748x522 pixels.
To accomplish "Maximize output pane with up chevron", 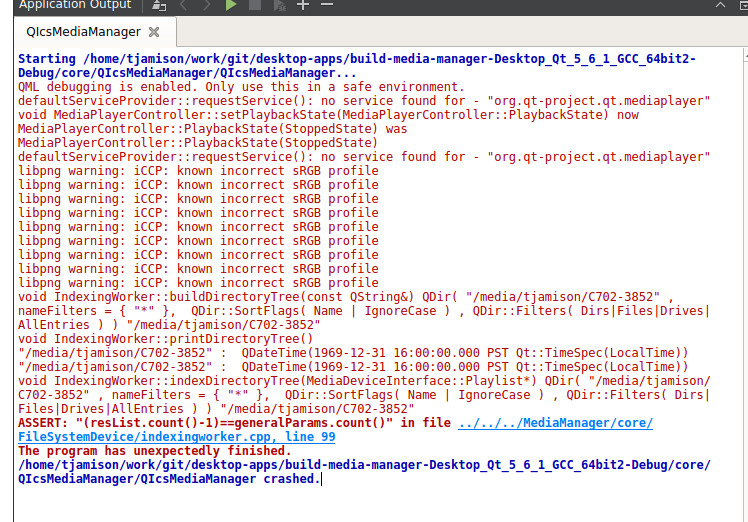I will (x=720, y=5).
